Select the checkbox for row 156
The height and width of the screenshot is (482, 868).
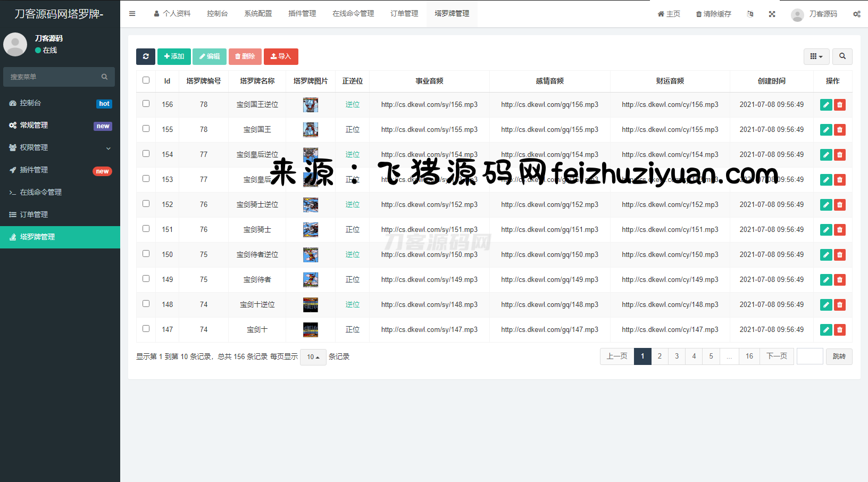click(146, 104)
